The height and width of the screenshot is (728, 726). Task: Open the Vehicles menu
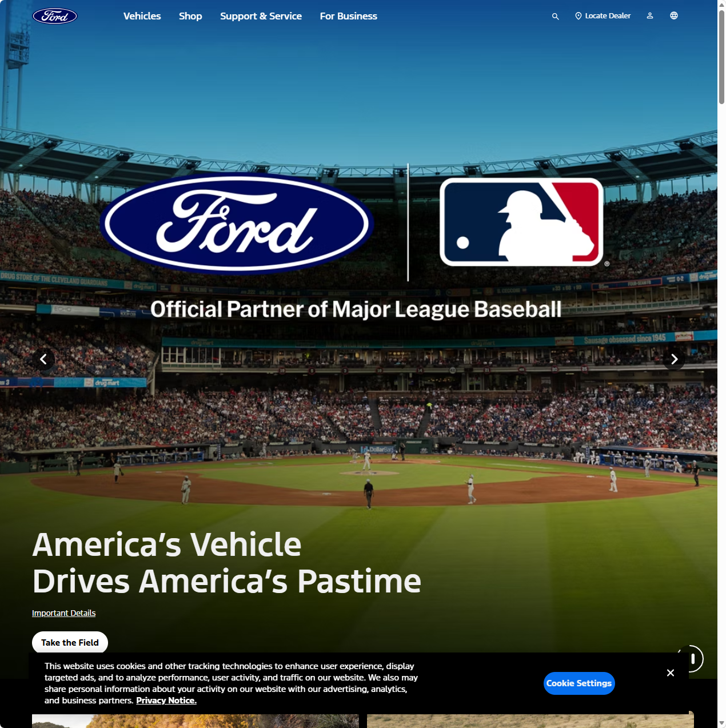[142, 16]
